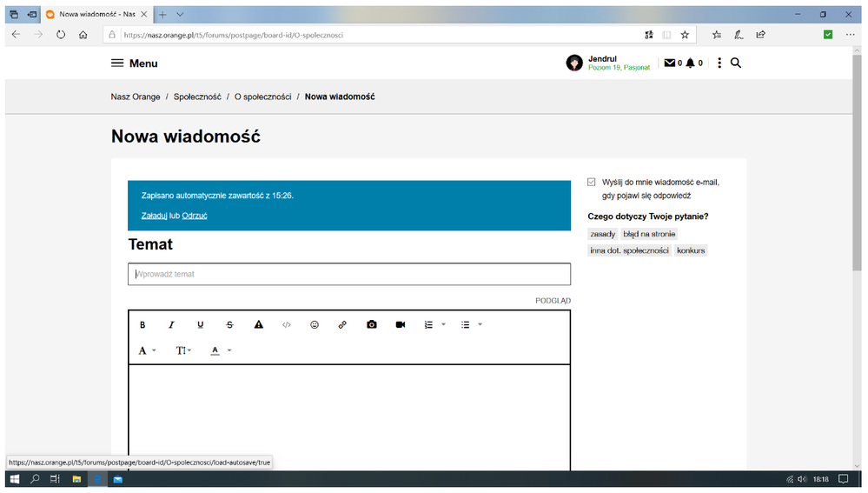
Task: Select the 'zasady' tag
Action: tap(602, 234)
